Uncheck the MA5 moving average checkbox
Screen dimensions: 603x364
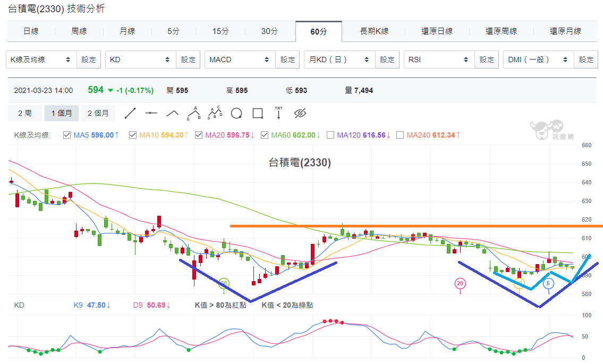tap(67, 135)
